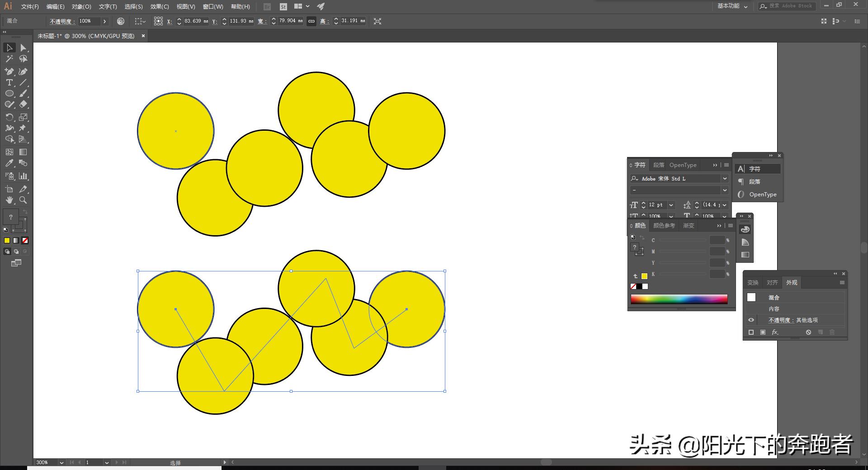Viewport: 868px width, 470px height.
Task: Pick a color from the spectrum bar
Action: (x=679, y=299)
